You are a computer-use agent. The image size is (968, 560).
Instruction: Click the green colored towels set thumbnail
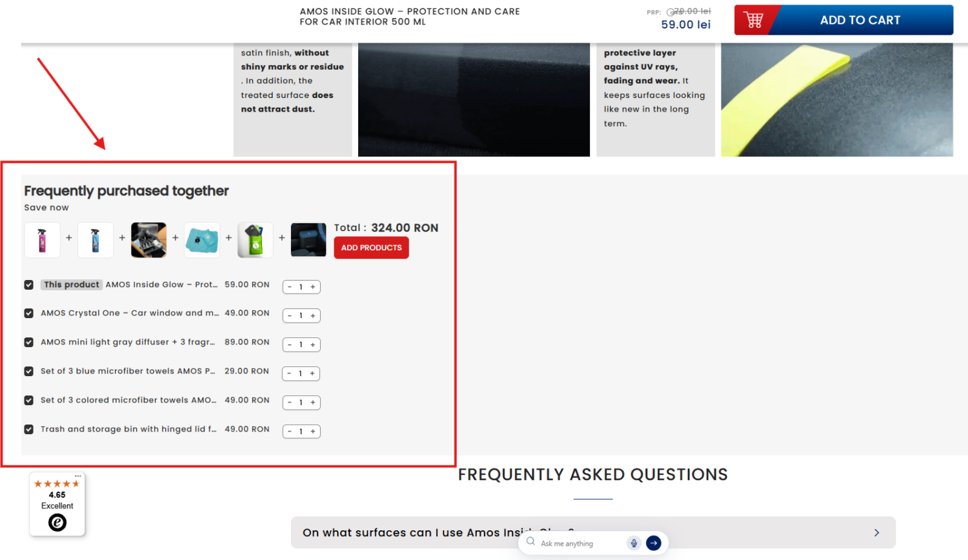pos(256,240)
